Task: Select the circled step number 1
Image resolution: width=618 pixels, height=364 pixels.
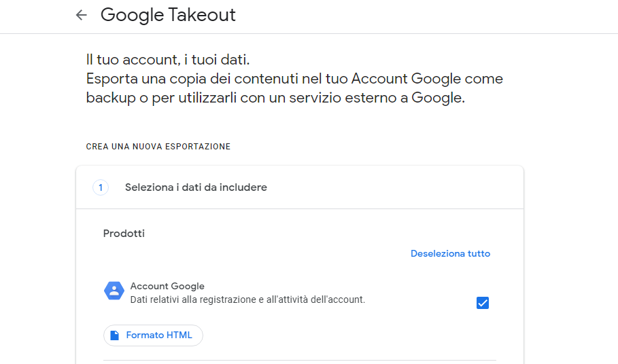Action: [101, 187]
